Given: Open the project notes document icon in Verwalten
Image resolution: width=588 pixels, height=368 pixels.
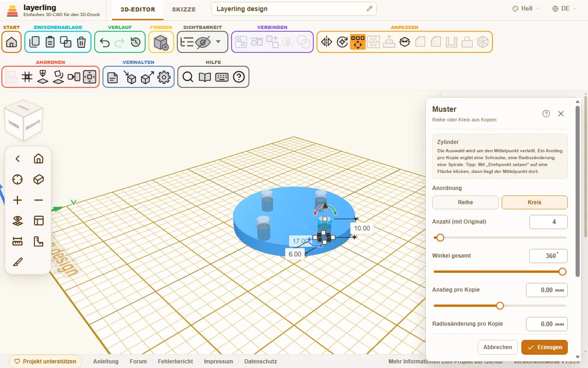Looking at the screenshot, I should (x=113, y=77).
